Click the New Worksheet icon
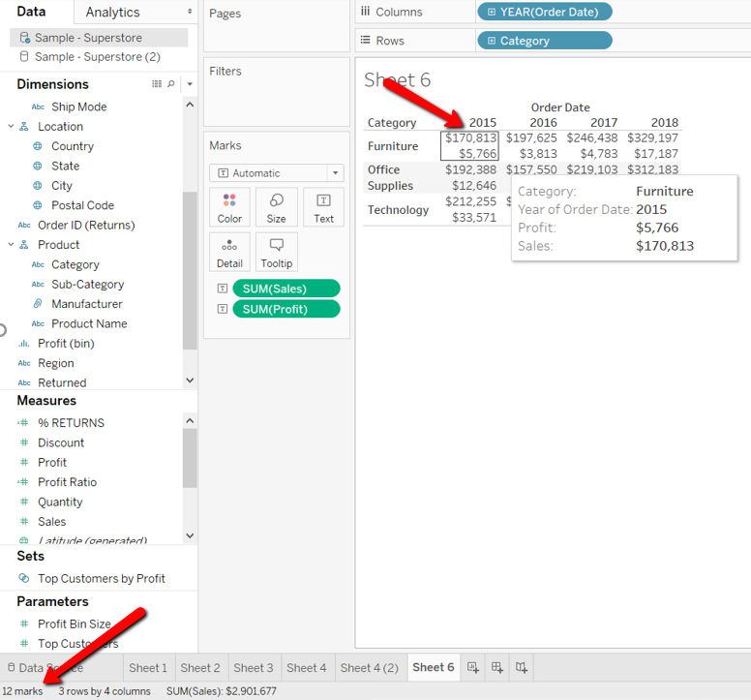The image size is (751, 700). (x=472, y=667)
